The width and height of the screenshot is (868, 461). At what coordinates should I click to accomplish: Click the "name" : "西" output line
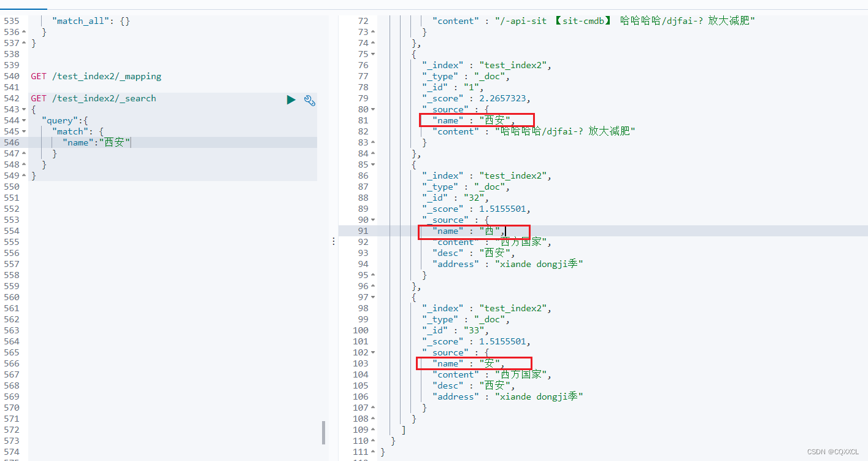pyautogui.click(x=469, y=231)
